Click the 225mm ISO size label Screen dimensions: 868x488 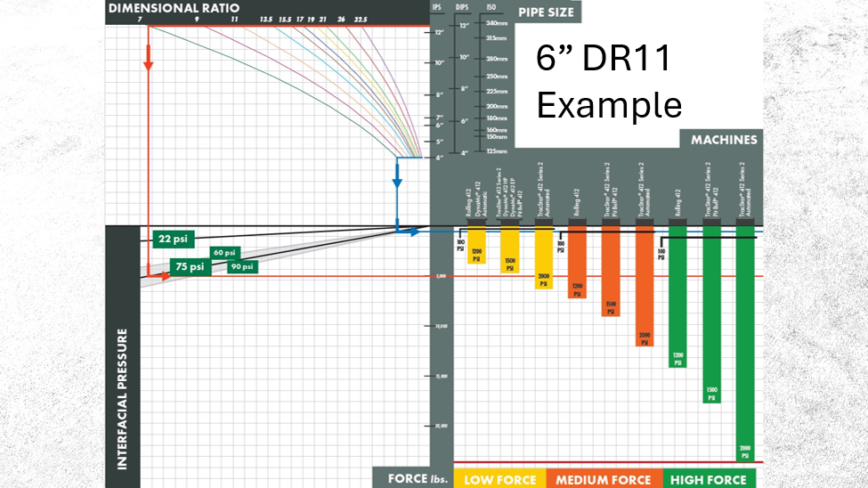click(497, 92)
